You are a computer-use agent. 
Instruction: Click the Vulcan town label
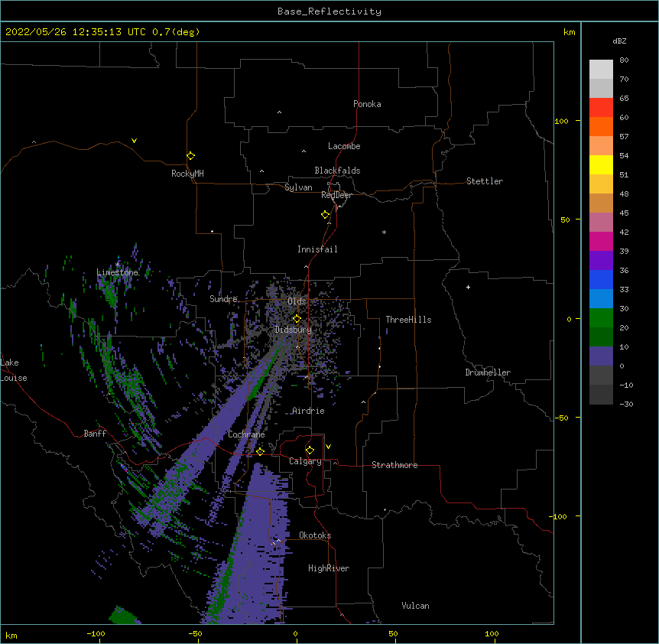pyautogui.click(x=415, y=606)
